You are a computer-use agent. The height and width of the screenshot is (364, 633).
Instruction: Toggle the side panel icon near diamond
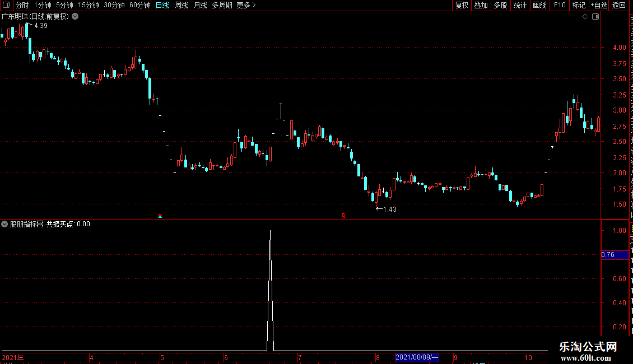pos(595,17)
